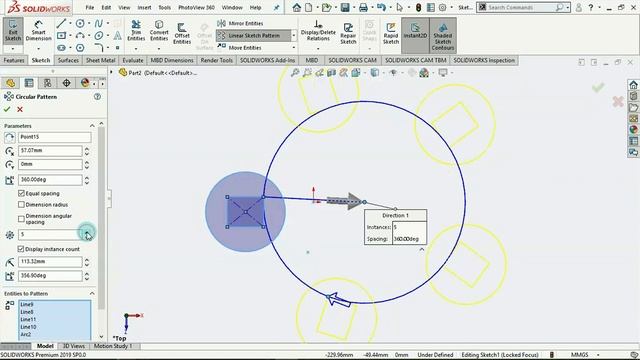Click the Save icon in title bar
The image size is (640, 360).
(345, 7)
